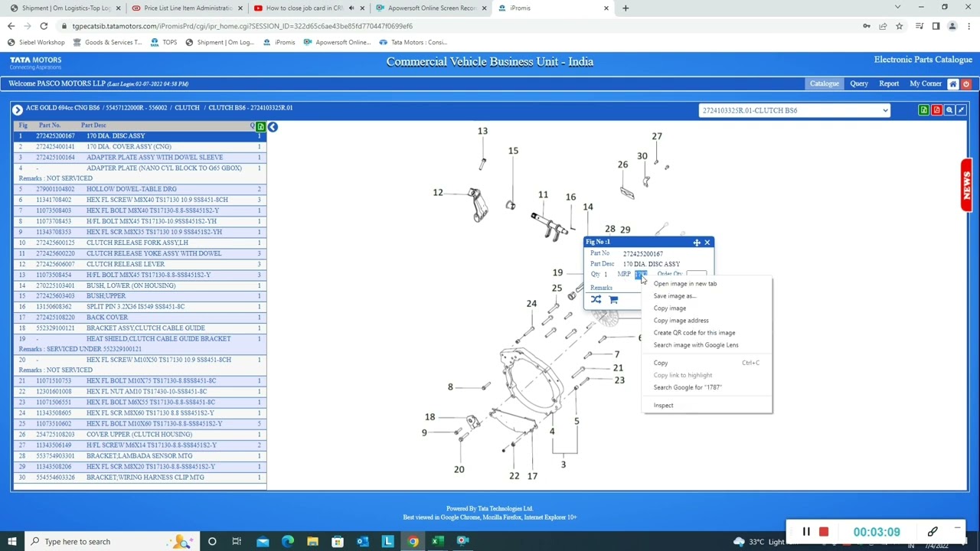Screen dimensions: 980x551
Task: Select row 30 'BRACKET,WIRING HARNESS CLIP MTG'
Action: [139, 478]
